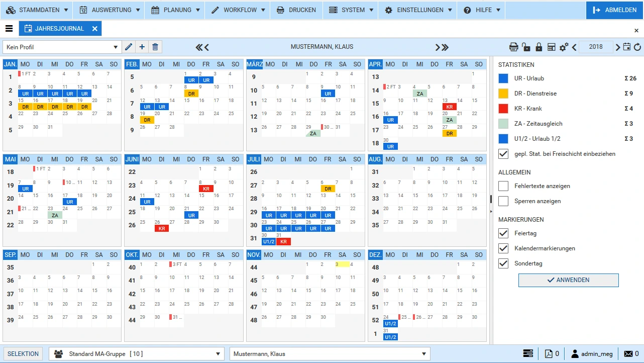Open the AUSWERTUNG menu
Image resolution: width=644 pixels, height=363 pixels.
tap(109, 10)
